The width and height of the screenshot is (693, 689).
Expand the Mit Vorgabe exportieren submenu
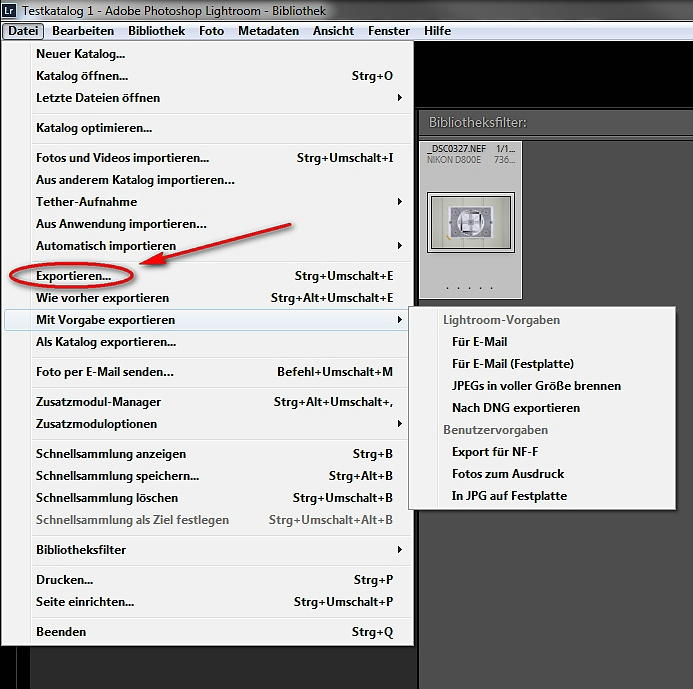pyautogui.click(x=207, y=320)
